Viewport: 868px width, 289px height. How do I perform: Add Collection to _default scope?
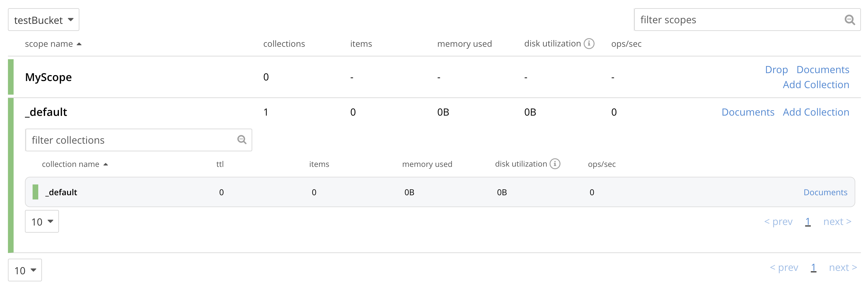click(816, 112)
